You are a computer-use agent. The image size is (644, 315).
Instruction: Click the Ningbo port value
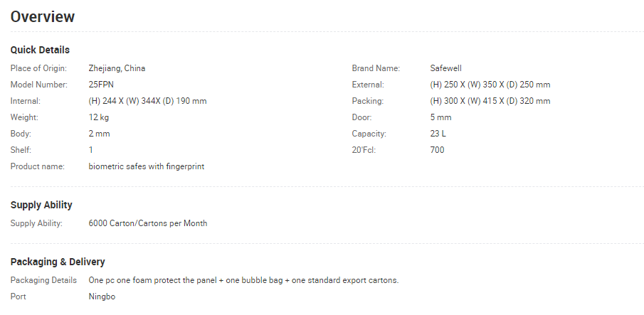click(102, 297)
